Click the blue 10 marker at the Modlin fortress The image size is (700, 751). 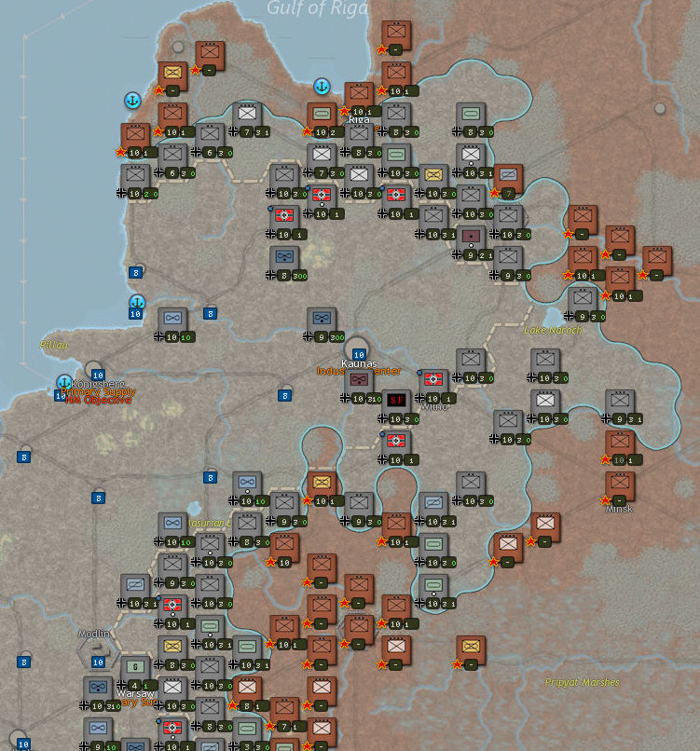click(98, 662)
